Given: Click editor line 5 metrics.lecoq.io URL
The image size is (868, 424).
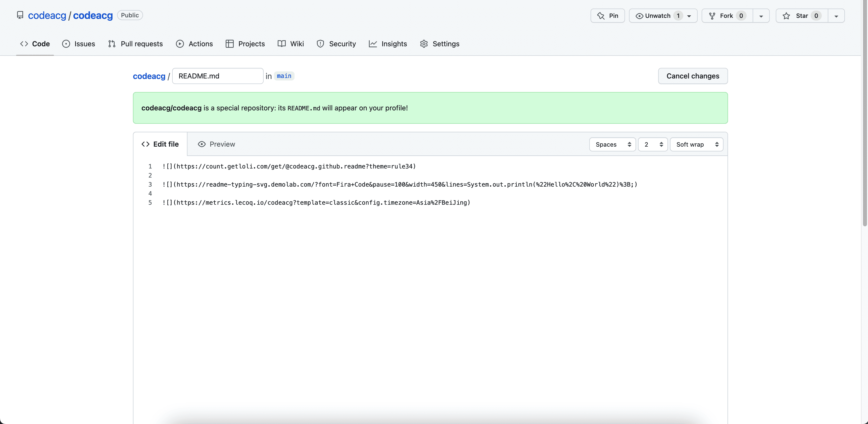Looking at the screenshot, I should (316, 203).
